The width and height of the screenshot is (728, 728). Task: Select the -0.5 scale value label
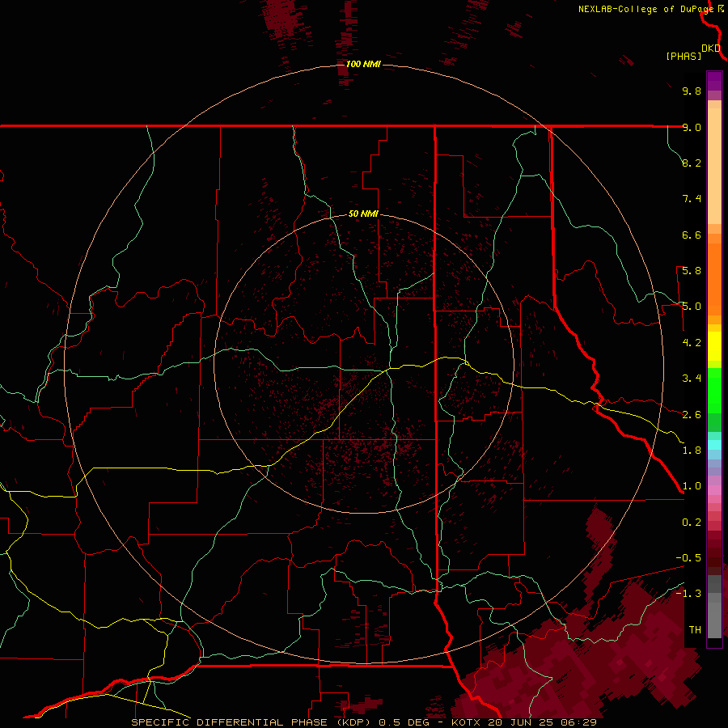tap(688, 558)
